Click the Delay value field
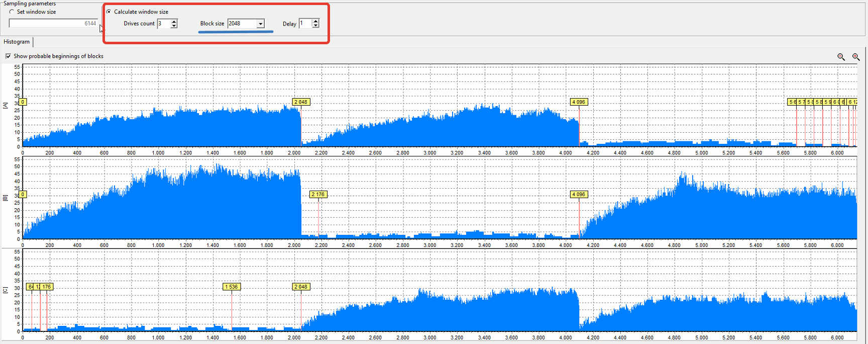 point(305,24)
